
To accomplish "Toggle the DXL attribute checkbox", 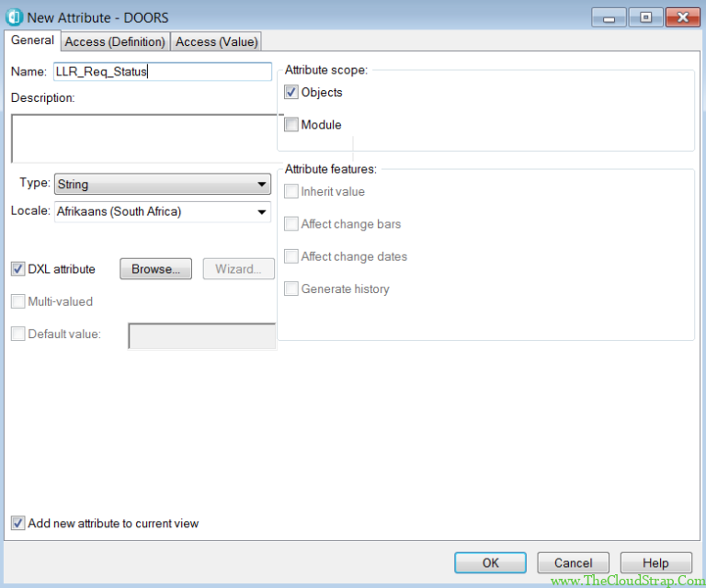I will point(17,269).
